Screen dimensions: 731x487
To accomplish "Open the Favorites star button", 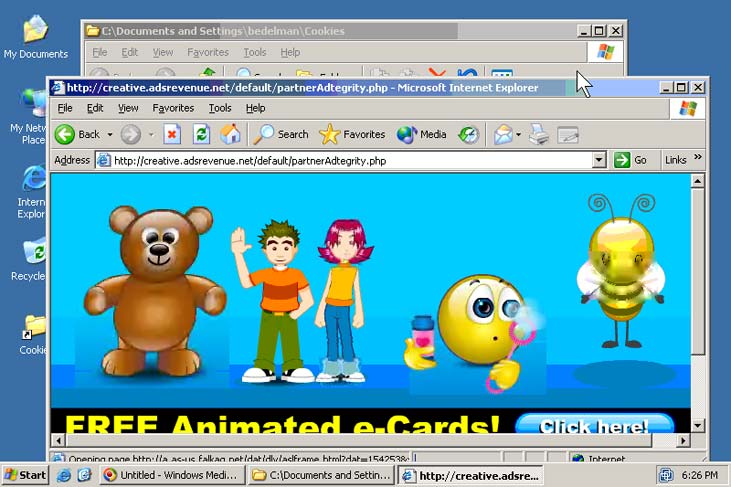I will [x=352, y=134].
